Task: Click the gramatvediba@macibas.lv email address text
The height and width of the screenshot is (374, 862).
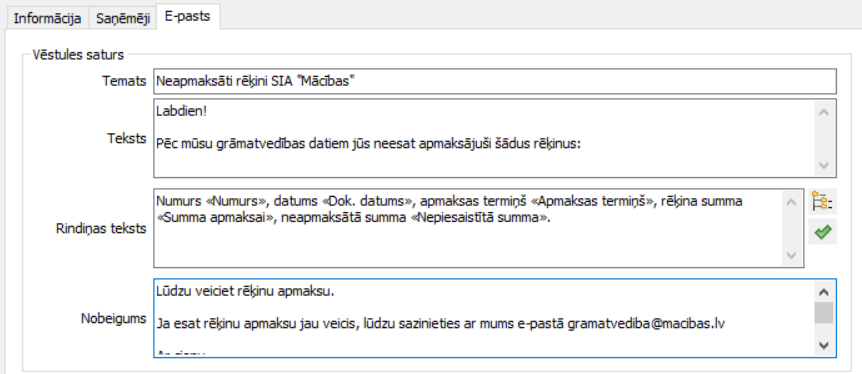Action: [646, 324]
